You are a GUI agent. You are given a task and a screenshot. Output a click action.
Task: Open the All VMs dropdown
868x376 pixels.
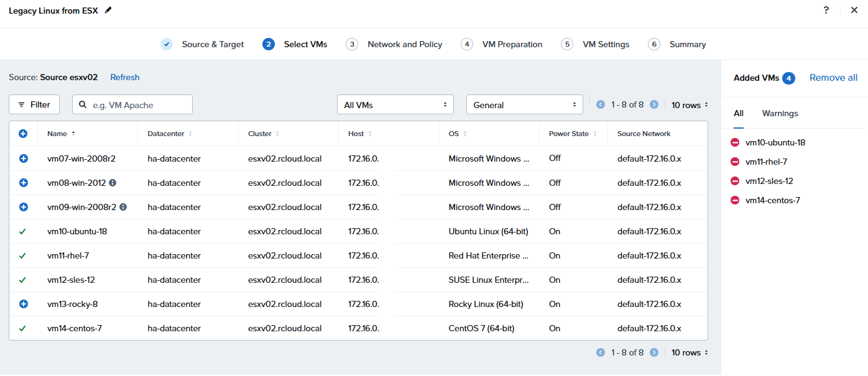[395, 105]
